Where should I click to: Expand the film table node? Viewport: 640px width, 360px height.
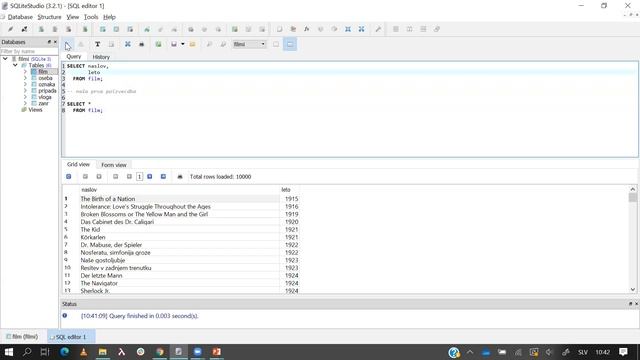coord(25,71)
